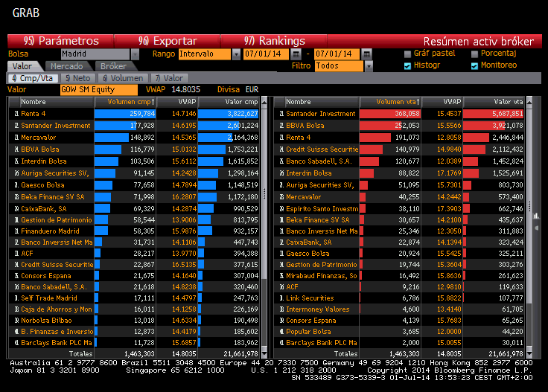Click VWAP value 14.7146 for Renta 4
Screen dimensions: 548x392
point(184,114)
